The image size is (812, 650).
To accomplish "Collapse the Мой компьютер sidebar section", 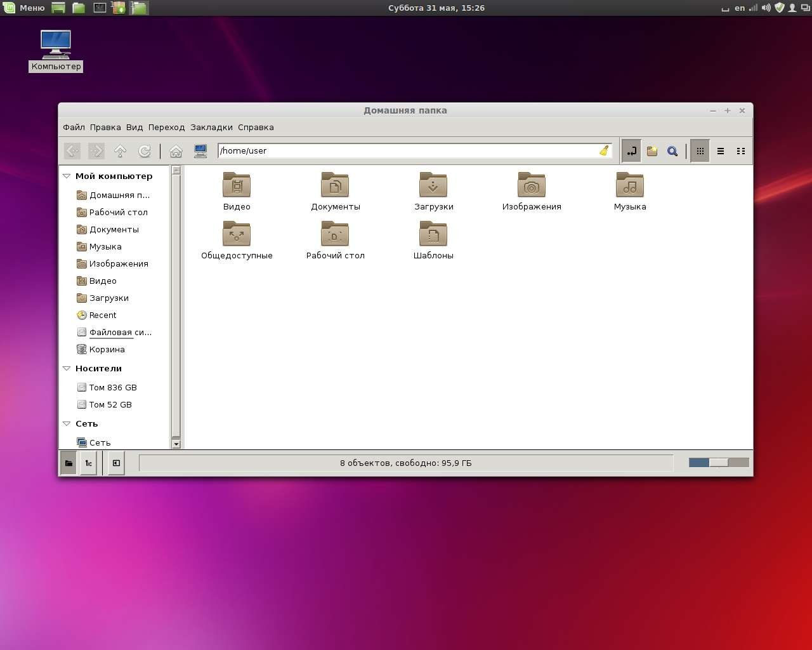I will (x=67, y=176).
